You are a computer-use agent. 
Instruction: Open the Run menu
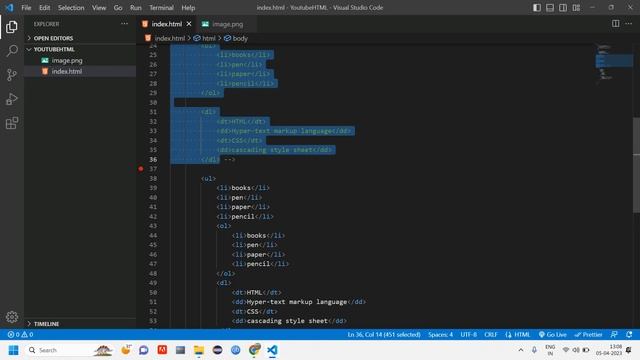click(x=136, y=8)
